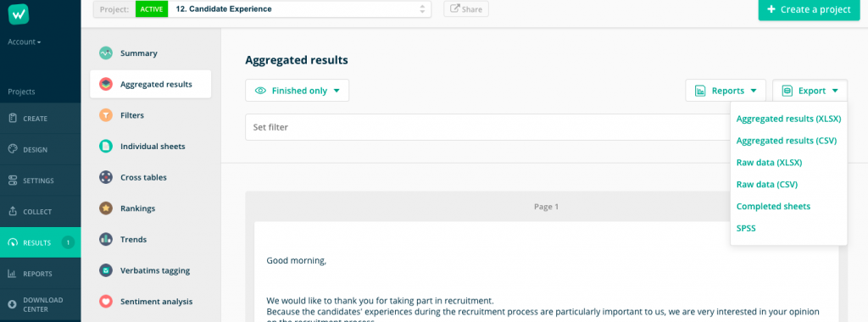The image size is (868, 322).
Task: Expand the Account menu
Action: 25,42
